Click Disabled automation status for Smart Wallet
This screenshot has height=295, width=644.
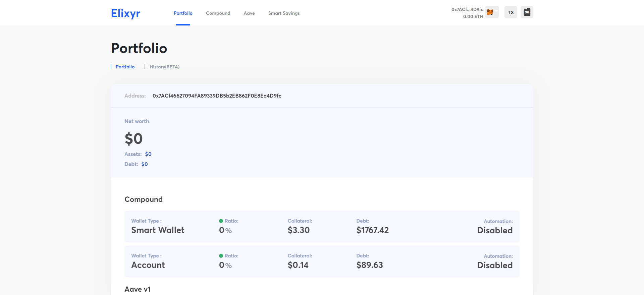(495, 230)
